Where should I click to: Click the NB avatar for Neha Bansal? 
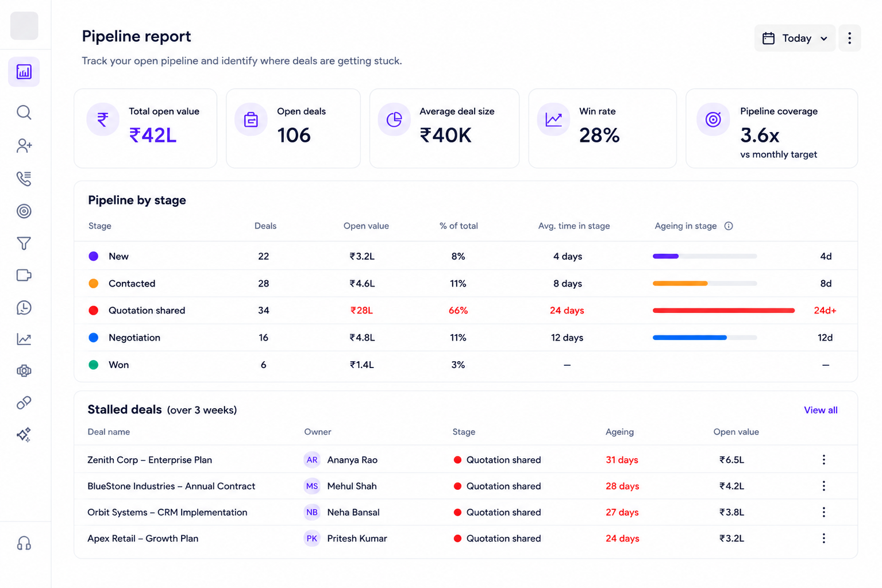312,512
